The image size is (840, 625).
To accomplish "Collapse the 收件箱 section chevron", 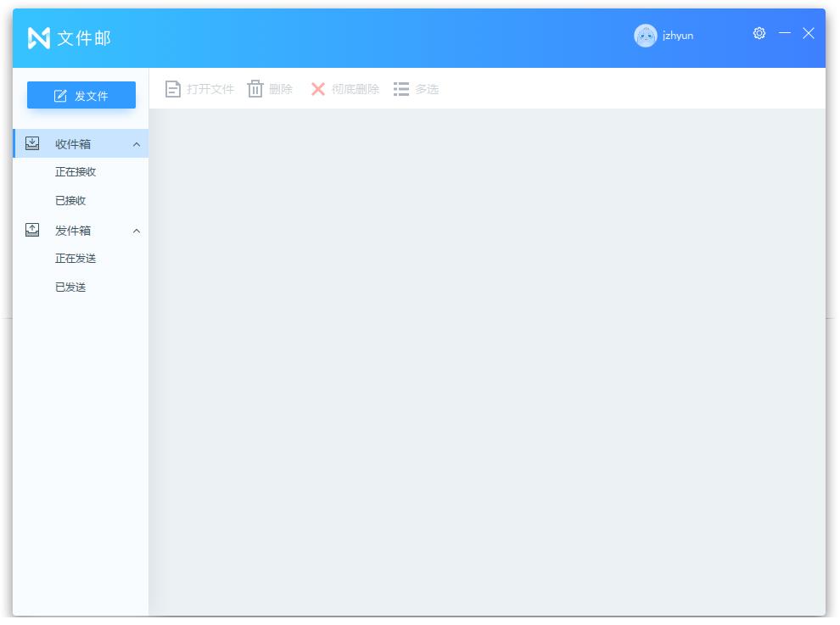I will [x=137, y=144].
